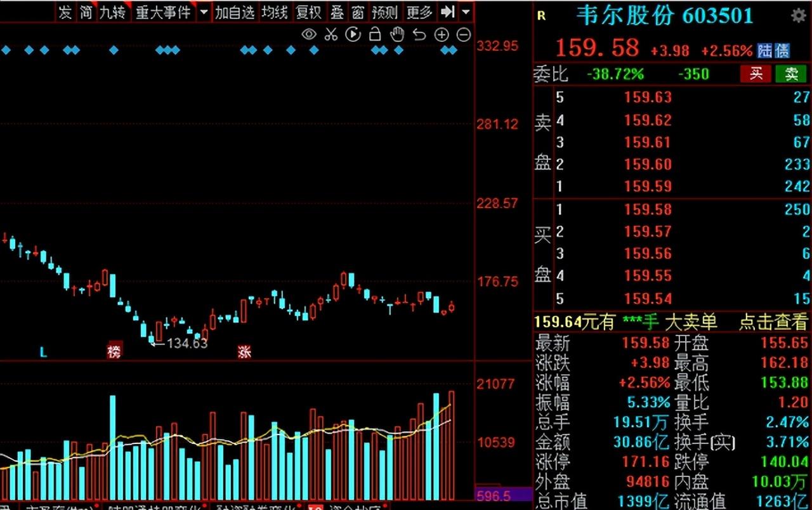This screenshot has width=812, height=510.
Task: Click the 332.95 price axis label
Action: [497, 46]
